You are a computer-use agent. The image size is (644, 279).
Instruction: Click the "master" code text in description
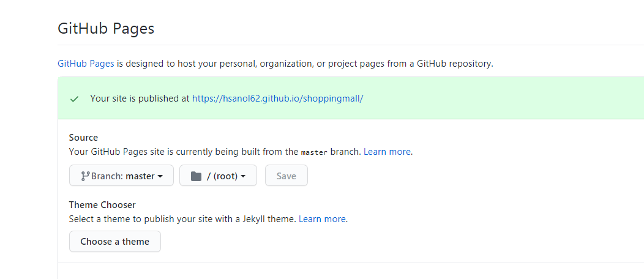(314, 152)
